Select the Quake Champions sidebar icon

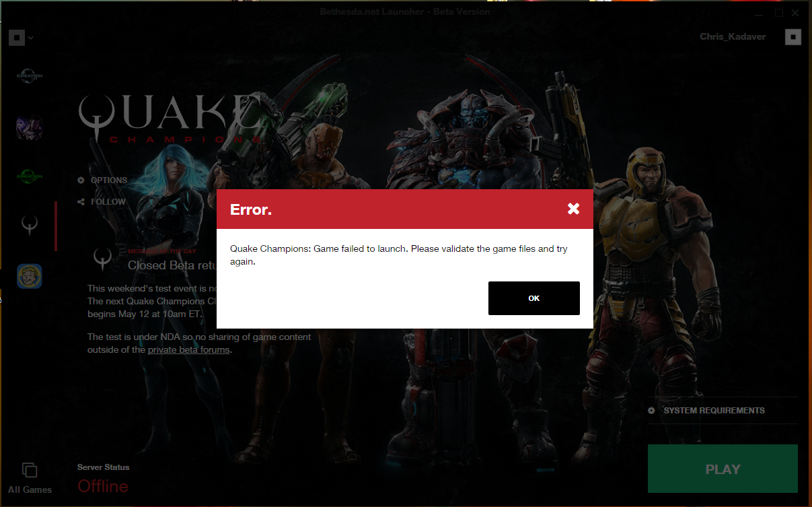pyautogui.click(x=30, y=226)
